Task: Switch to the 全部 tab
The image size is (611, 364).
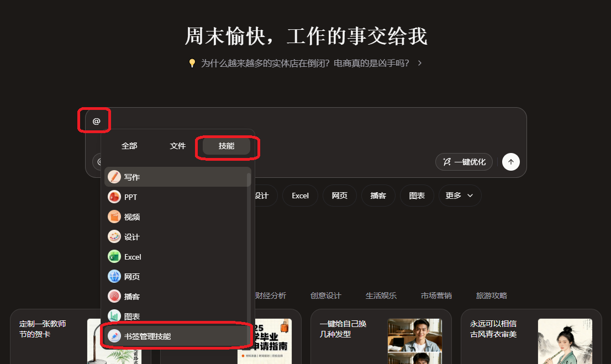Action: (x=129, y=146)
